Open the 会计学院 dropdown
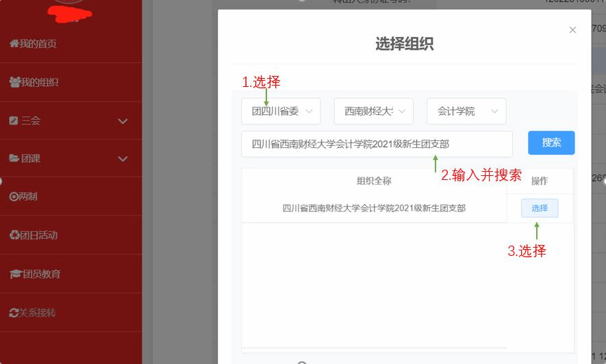This screenshot has width=606, height=364. (466, 111)
